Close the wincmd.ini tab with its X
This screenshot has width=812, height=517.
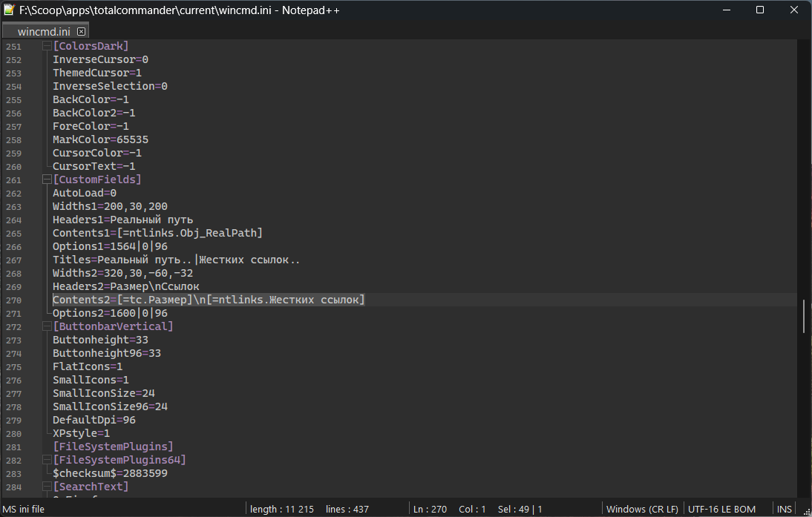point(81,31)
